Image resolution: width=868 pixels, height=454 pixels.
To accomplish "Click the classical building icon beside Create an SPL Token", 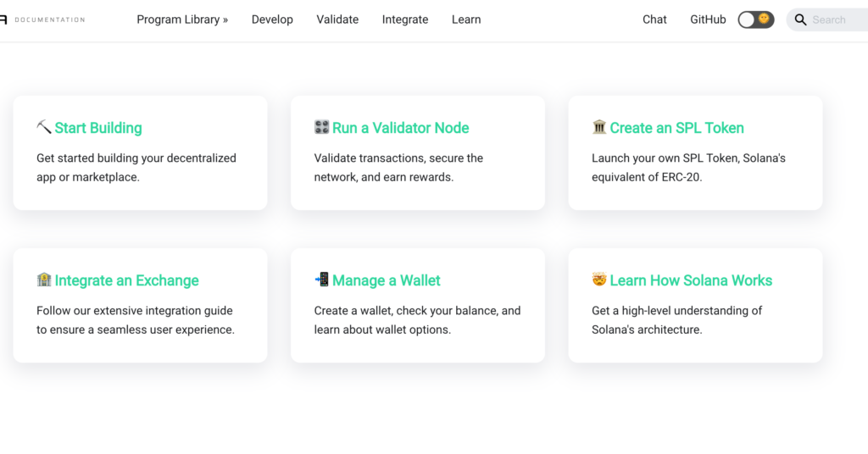I will (599, 127).
